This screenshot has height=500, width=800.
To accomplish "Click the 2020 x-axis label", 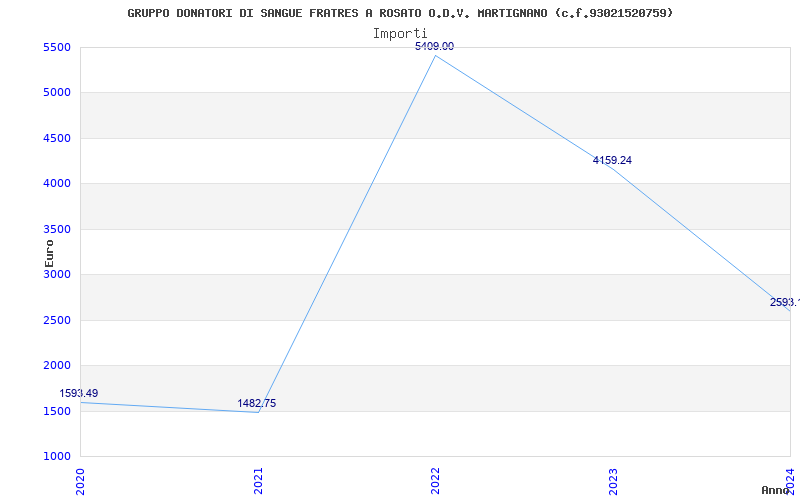I will click(x=80, y=481).
